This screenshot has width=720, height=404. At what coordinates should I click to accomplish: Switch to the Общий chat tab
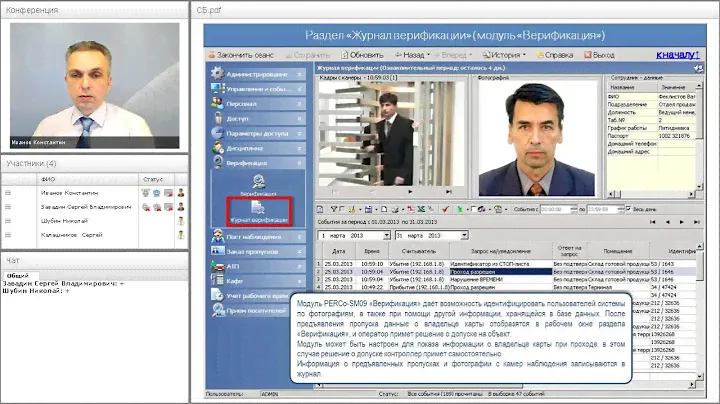pos(17,275)
